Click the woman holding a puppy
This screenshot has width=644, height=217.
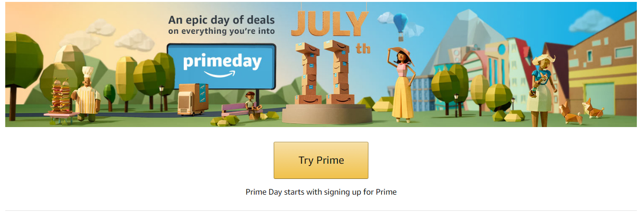[x=542, y=89]
